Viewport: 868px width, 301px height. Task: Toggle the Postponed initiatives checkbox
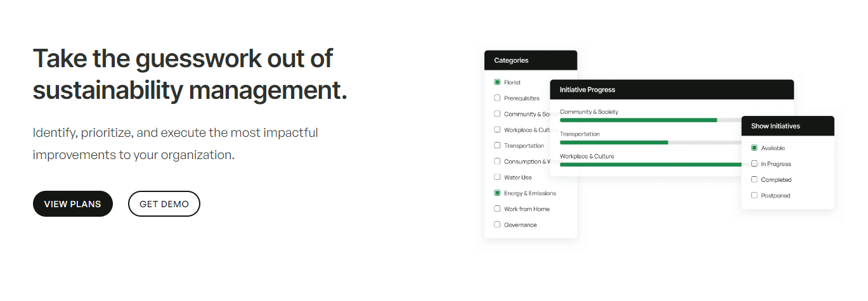click(754, 195)
